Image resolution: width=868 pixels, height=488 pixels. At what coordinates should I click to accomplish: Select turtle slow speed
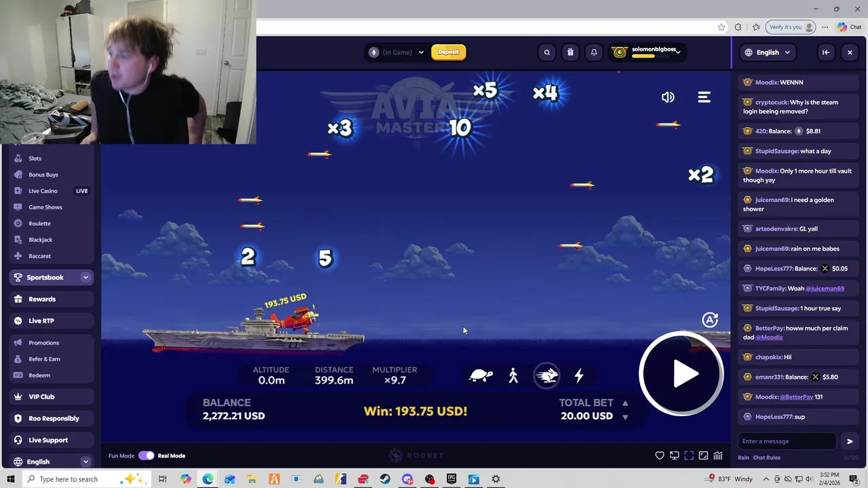481,375
